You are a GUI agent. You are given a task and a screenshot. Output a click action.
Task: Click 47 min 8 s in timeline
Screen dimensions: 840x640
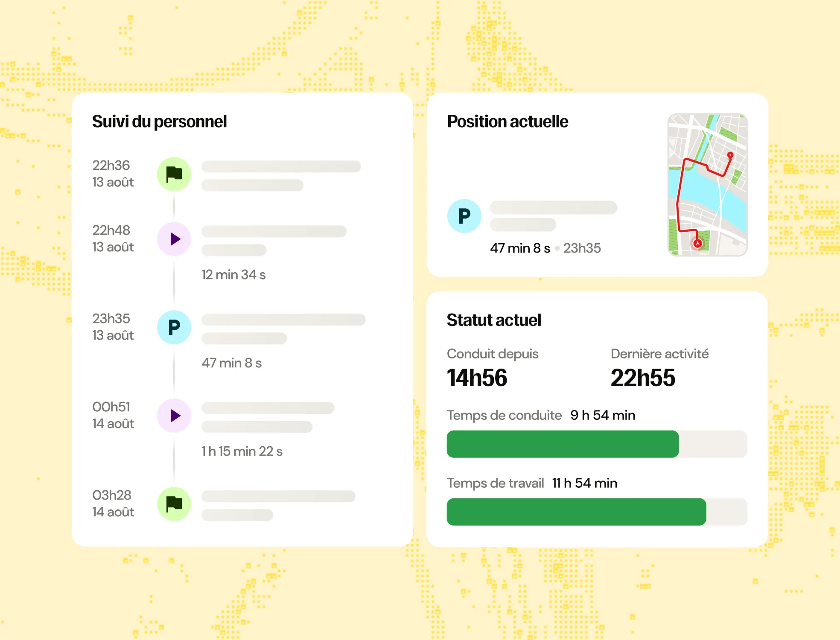click(232, 363)
